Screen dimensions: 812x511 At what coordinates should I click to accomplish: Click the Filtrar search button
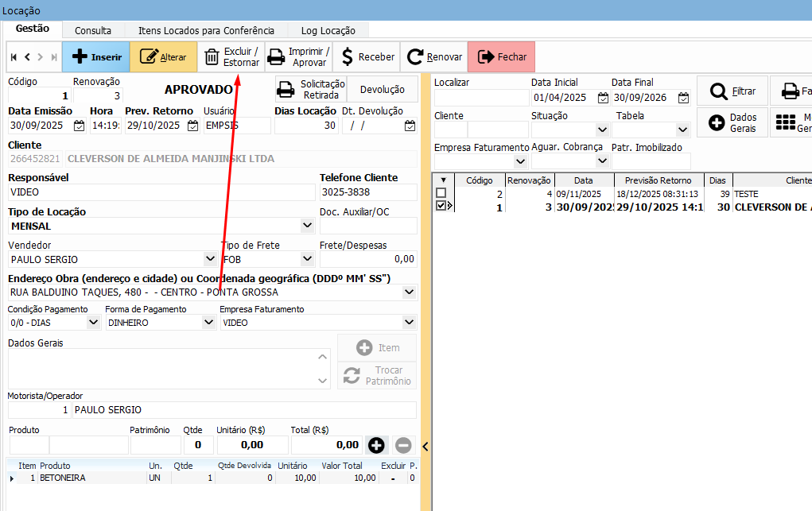tap(732, 91)
